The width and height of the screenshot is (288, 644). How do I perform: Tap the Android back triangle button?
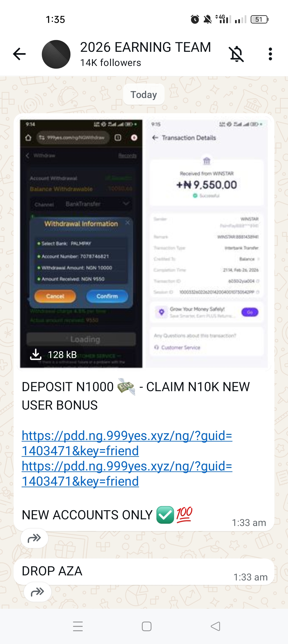click(x=215, y=626)
